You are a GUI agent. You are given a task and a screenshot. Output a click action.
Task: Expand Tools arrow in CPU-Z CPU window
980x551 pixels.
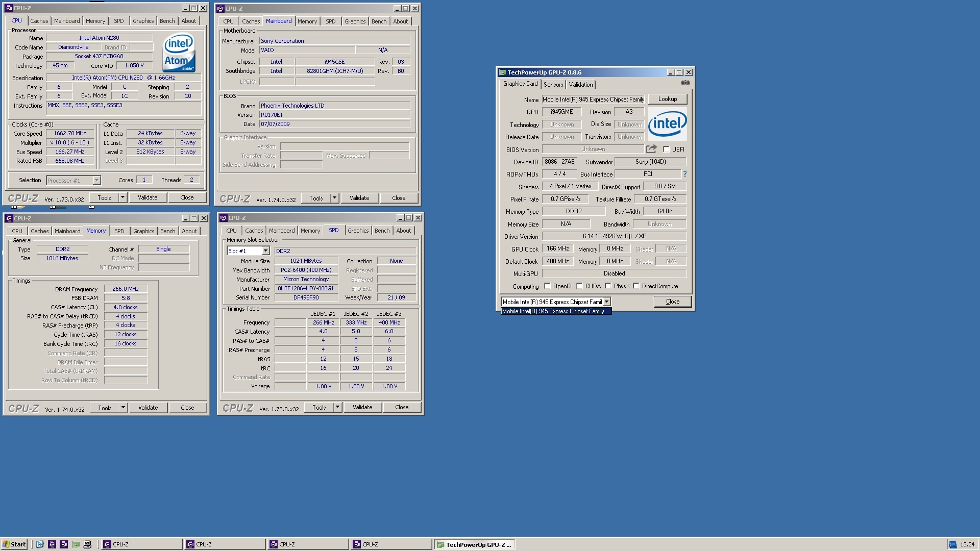coord(122,197)
